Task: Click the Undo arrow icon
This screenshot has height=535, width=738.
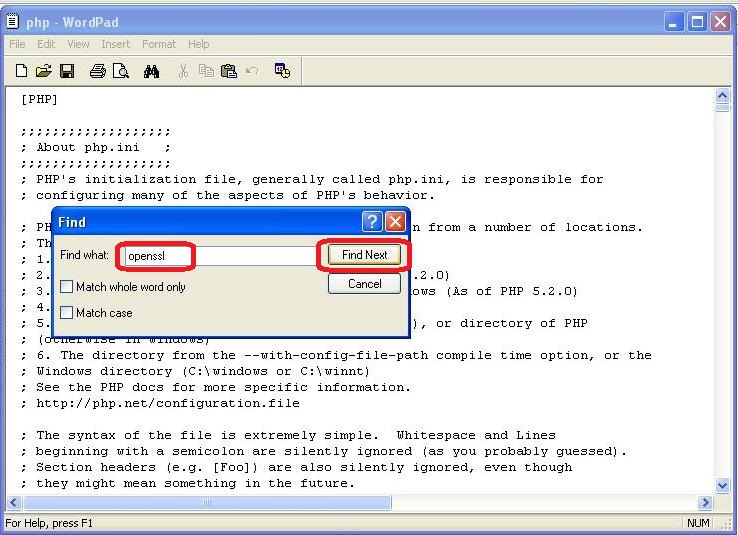Action: (x=252, y=71)
